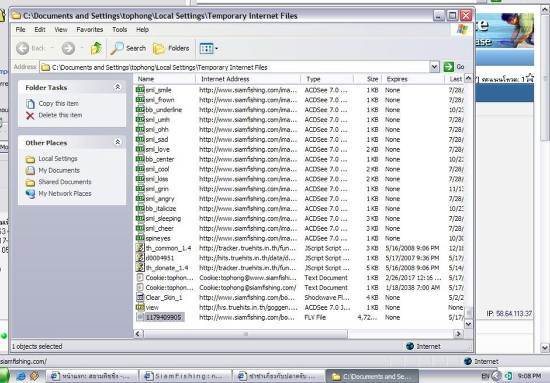Open the Edit menu

click(40, 29)
